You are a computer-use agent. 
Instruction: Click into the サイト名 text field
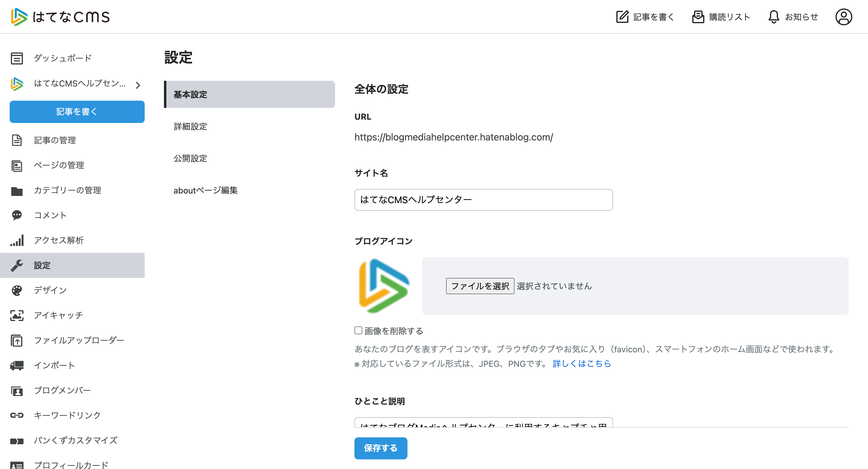(483, 200)
